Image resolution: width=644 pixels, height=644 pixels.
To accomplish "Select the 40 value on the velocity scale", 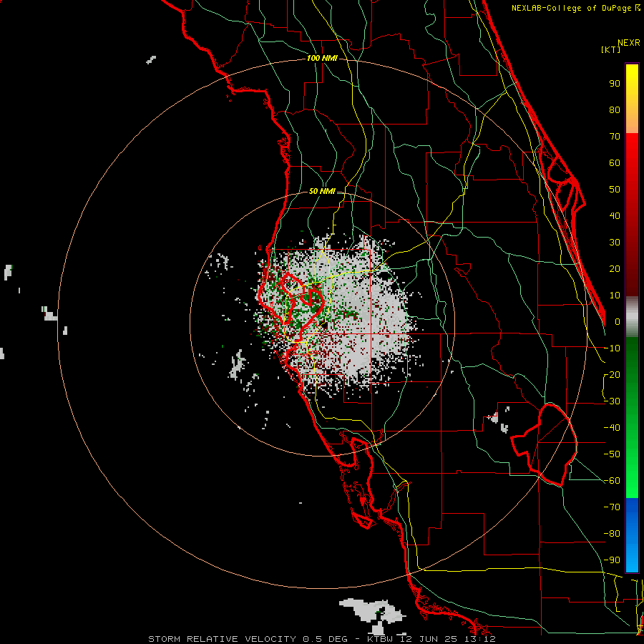I will pyautogui.click(x=615, y=216).
